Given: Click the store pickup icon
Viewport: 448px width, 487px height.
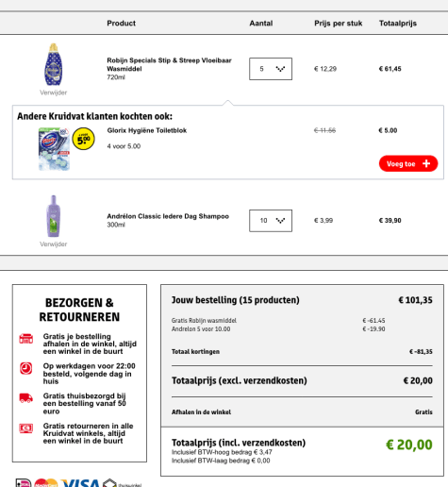Looking at the screenshot, I should 25,339.
